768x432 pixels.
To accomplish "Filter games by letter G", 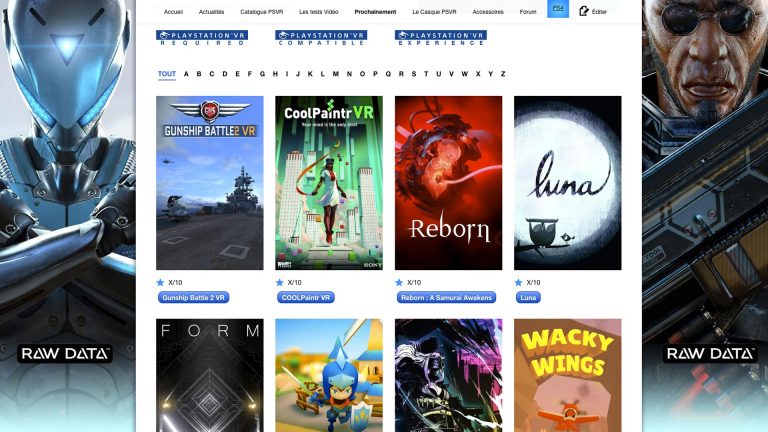I will click(x=263, y=74).
